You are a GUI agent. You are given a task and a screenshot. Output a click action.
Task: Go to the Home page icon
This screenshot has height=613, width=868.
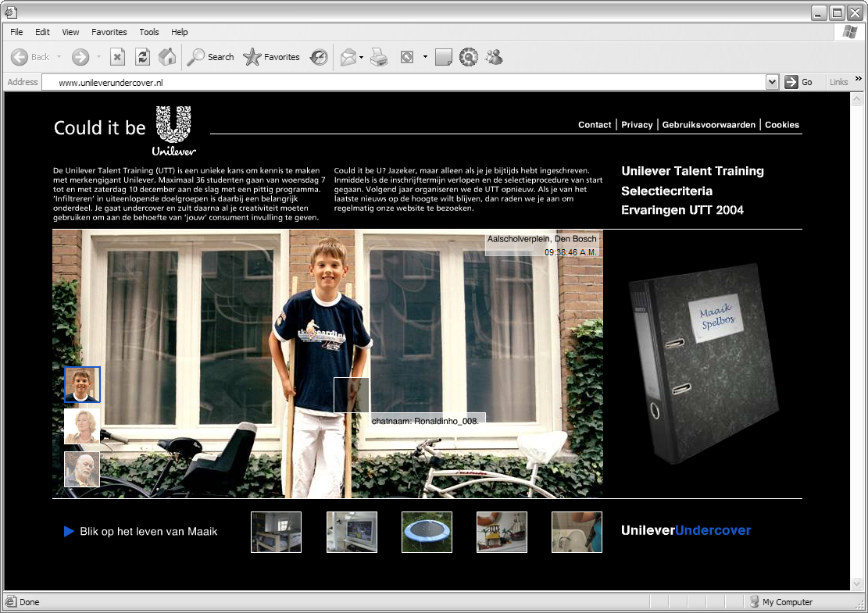tap(167, 57)
